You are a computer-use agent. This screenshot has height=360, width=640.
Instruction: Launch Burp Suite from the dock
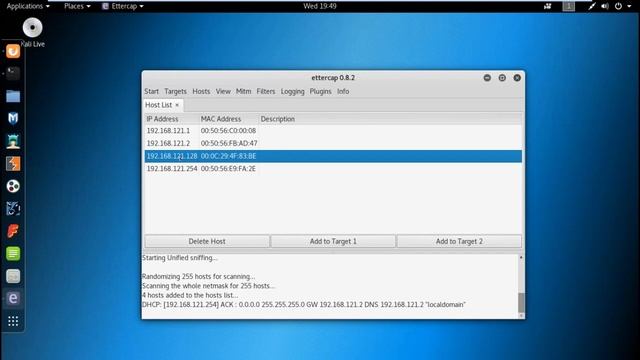click(13, 164)
